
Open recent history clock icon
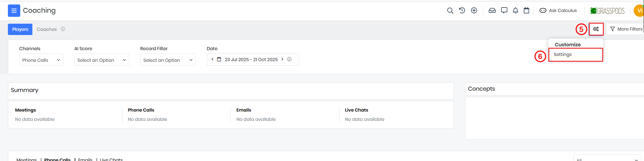[x=462, y=11]
